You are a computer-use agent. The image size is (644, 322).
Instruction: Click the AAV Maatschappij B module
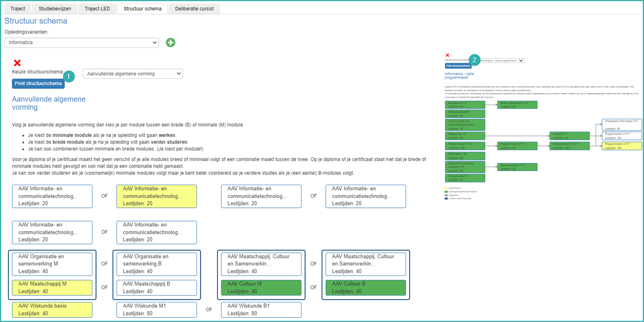pos(157,288)
